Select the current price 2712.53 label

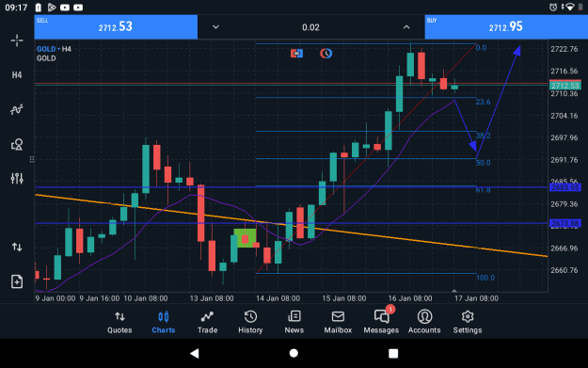click(565, 86)
